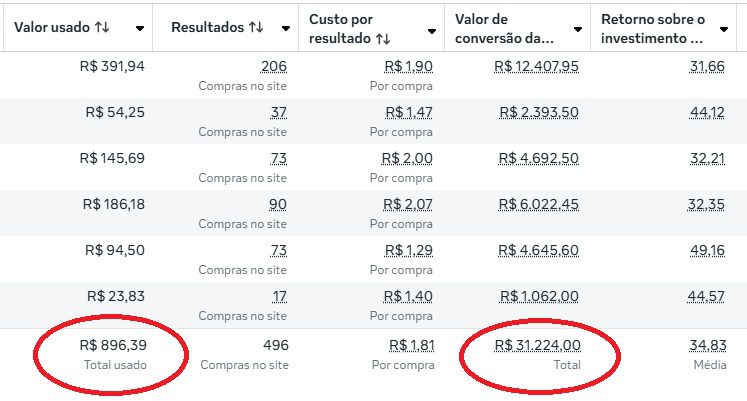Click sort arrows icon beside Valor usado
747x401 pixels.
(x=102, y=28)
